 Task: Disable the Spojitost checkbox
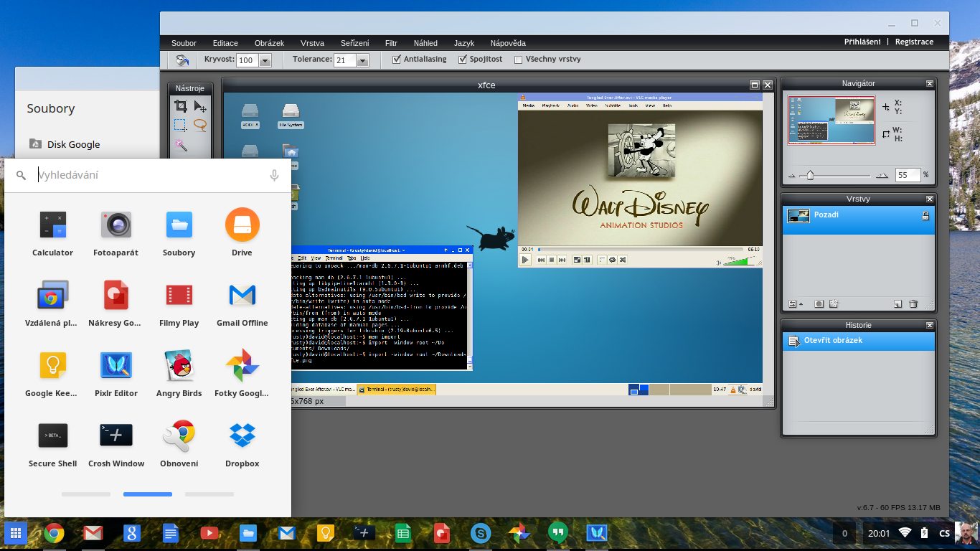(x=462, y=59)
